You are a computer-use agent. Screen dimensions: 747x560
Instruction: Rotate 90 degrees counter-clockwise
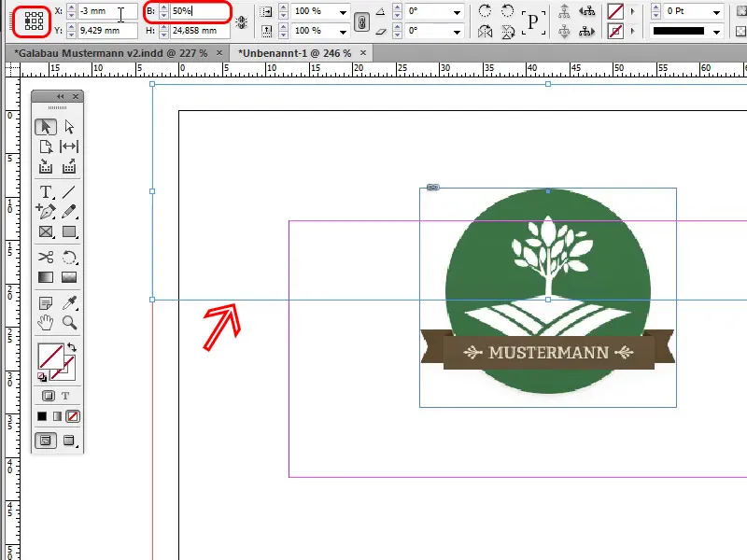(508, 10)
